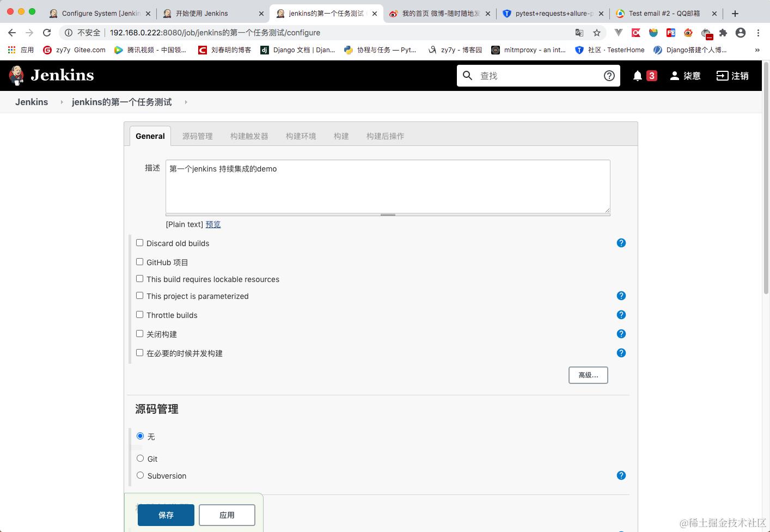This screenshot has height=532, width=770.
Task: Select Subversion radio button
Action: 140,475
